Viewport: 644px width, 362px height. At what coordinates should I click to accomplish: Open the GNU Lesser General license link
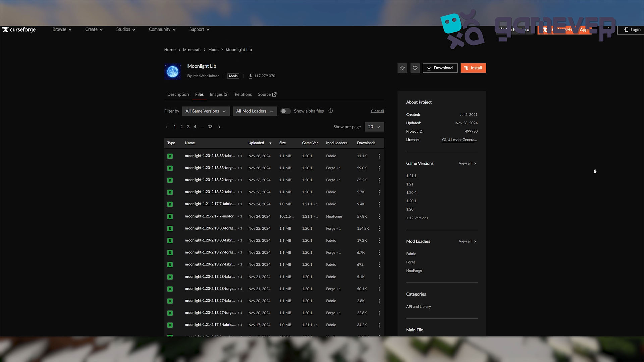pyautogui.click(x=459, y=140)
